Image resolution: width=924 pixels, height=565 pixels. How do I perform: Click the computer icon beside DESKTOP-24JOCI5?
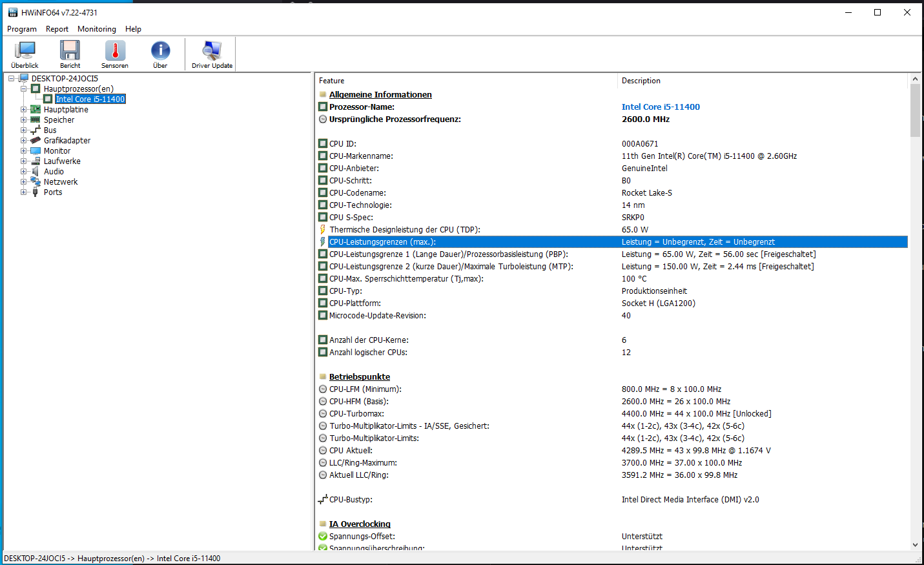coord(24,78)
